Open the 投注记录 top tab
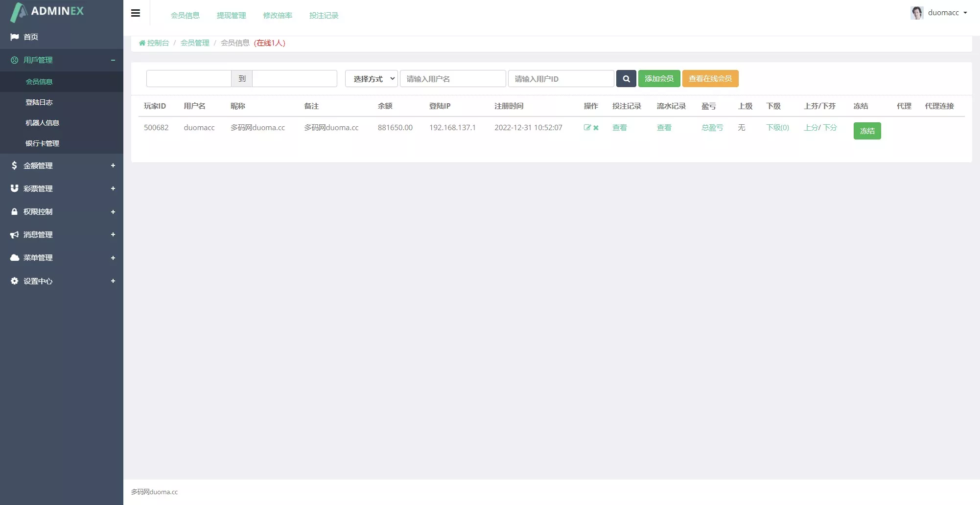Image resolution: width=980 pixels, height=505 pixels. click(x=324, y=16)
